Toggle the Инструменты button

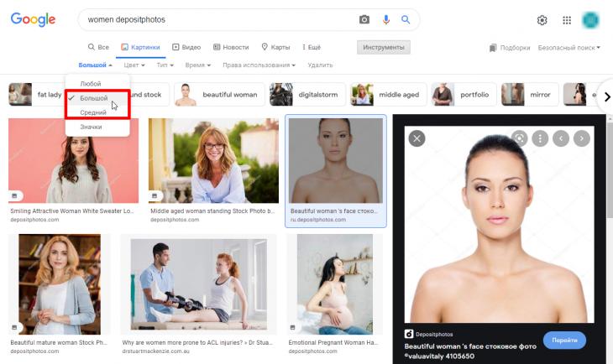(x=384, y=47)
